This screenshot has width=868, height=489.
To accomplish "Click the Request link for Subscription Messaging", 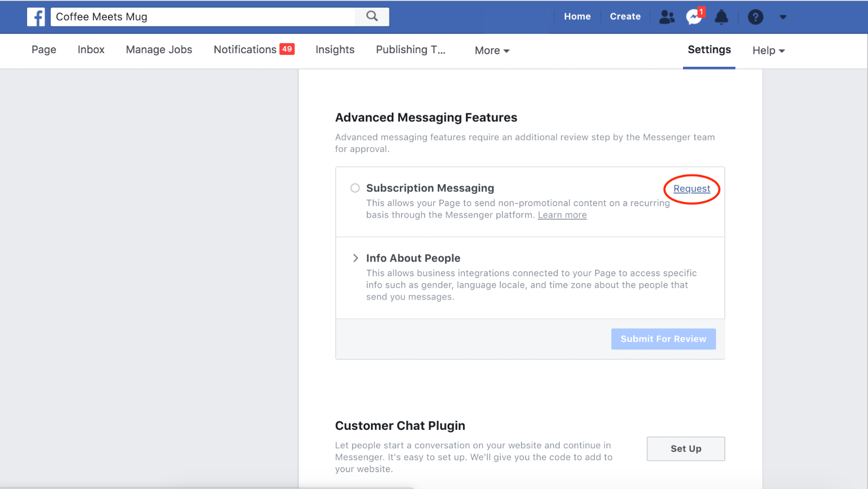I will pyautogui.click(x=692, y=188).
